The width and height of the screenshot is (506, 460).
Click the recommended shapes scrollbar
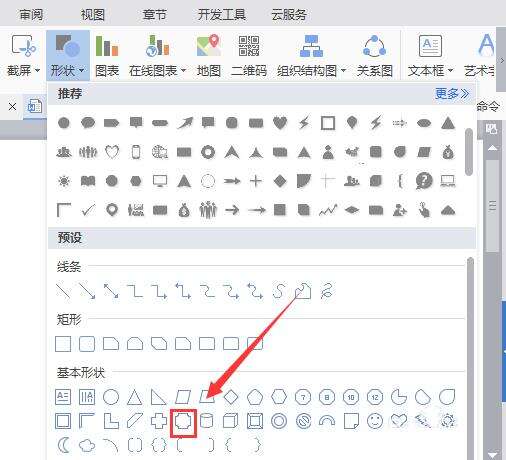pos(469,152)
